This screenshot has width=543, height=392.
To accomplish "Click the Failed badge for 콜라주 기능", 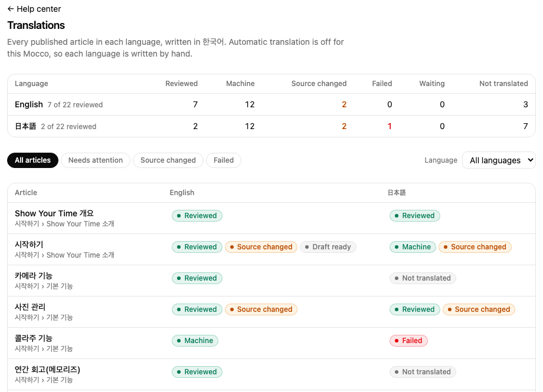I will 408,341.
